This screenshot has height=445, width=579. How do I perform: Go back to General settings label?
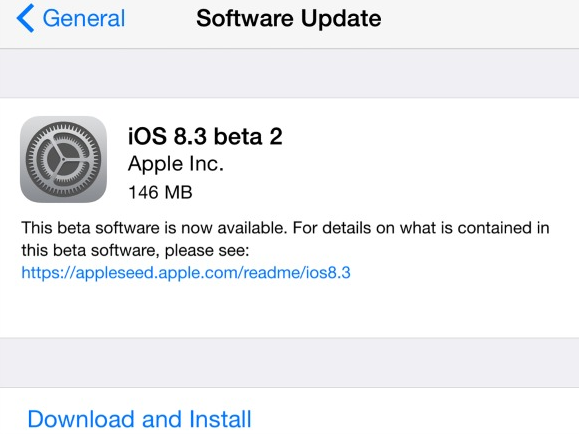(x=84, y=18)
